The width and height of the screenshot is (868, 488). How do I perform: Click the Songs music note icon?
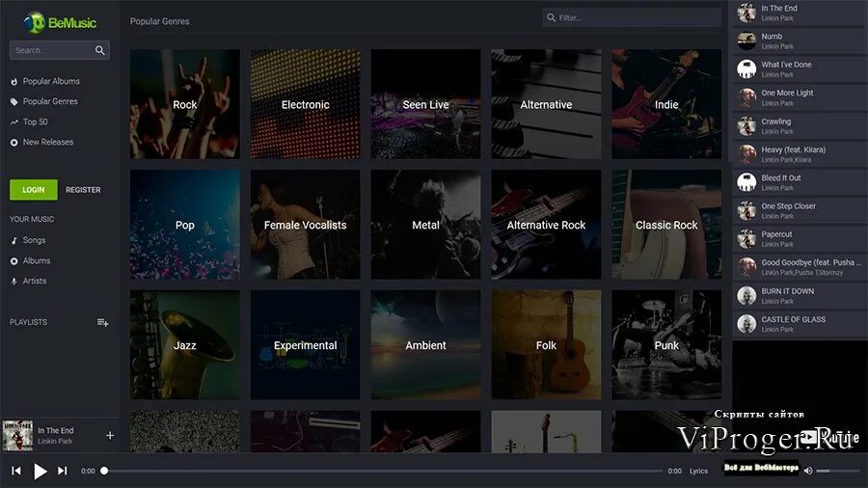14,241
